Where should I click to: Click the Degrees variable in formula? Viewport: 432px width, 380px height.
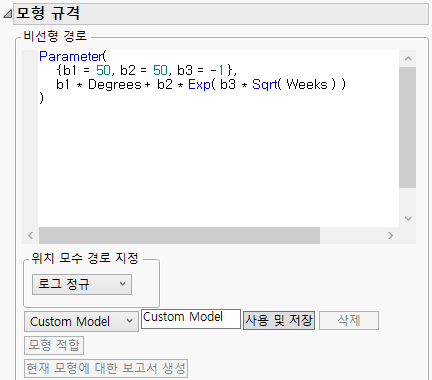pos(115,85)
